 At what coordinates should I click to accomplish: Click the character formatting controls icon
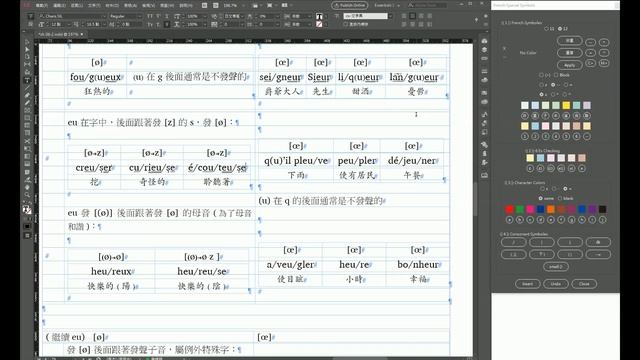tap(31, 16)
